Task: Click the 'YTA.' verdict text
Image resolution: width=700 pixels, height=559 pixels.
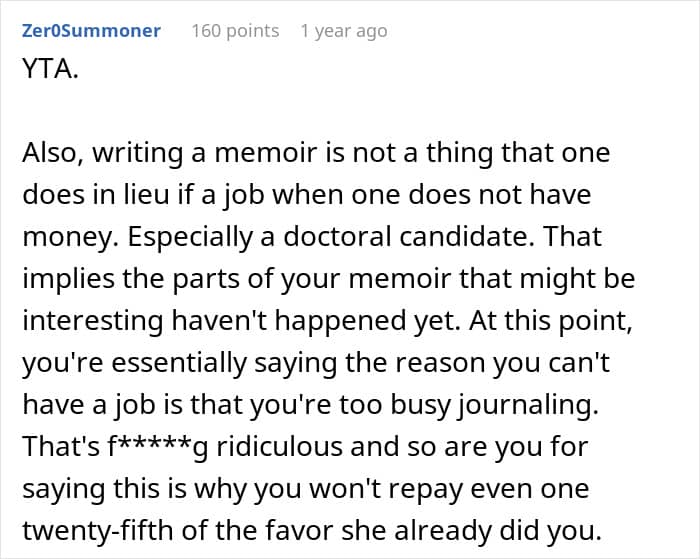Action: click(50, 69)
